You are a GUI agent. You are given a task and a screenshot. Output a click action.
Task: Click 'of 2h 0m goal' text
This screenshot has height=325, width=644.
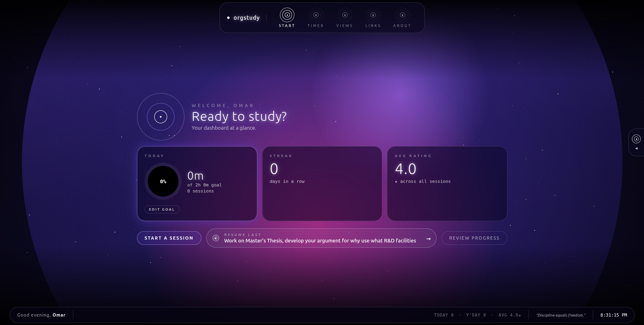click(205, 185)
